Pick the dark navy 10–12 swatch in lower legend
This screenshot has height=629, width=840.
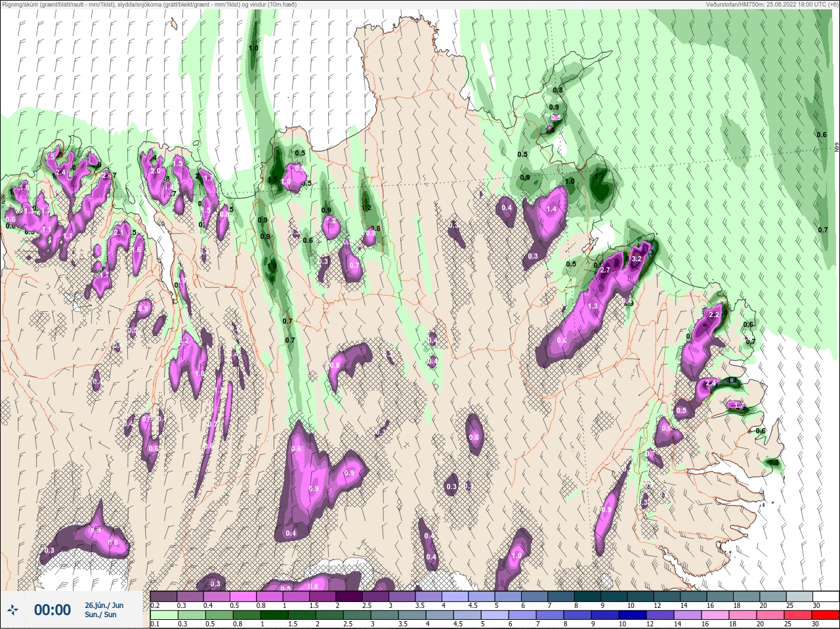click(x=633, y=615)
